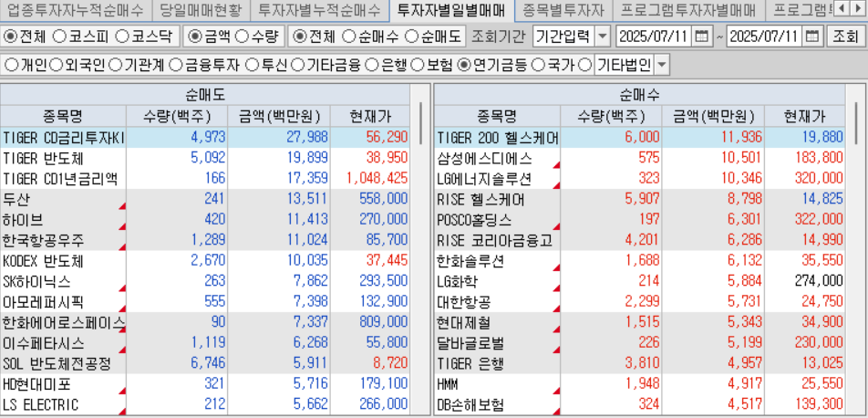The height and width of the screenshot is (418, 868).
Task: Switch to 종목별투자자 tab
Action: [x=563, y=9]
